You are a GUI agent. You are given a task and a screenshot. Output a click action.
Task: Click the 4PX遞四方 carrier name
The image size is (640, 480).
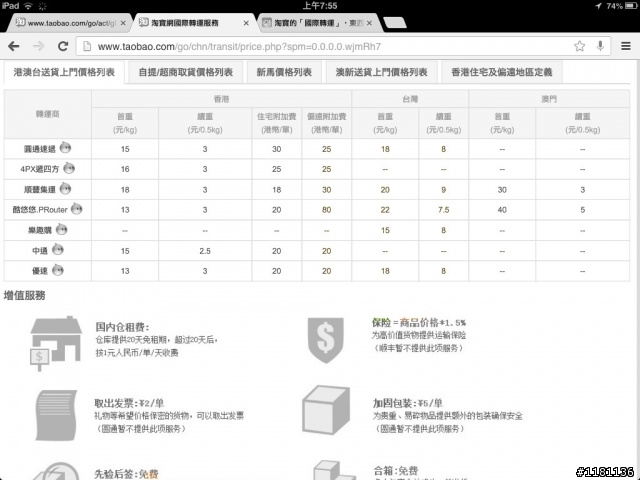coord(40,169)
